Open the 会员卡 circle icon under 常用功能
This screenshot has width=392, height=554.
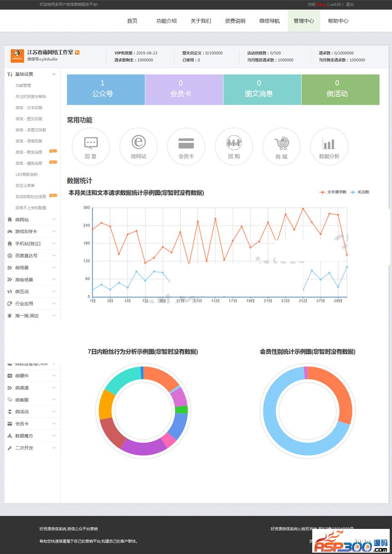point(186,146)
